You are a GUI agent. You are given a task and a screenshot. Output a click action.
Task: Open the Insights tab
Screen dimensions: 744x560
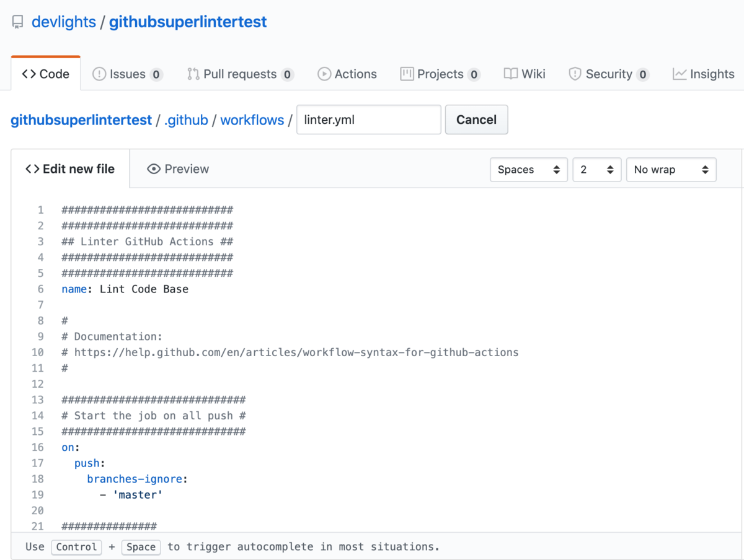point(704,74)
